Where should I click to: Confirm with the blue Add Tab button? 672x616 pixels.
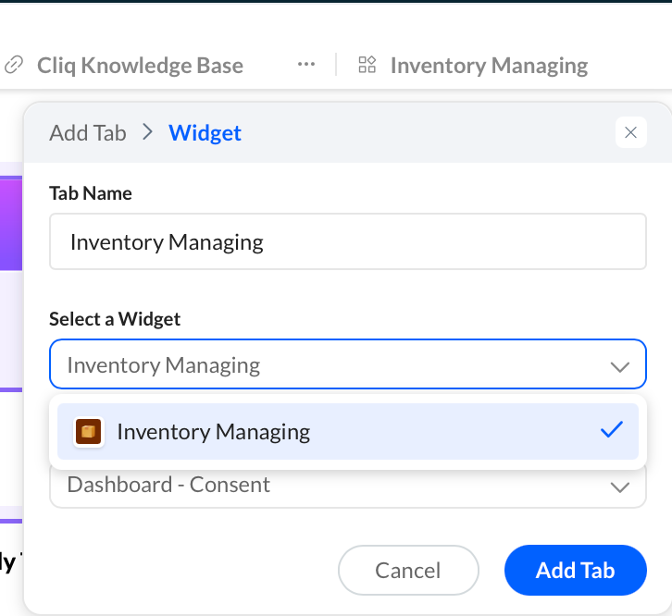coord(575,570)
